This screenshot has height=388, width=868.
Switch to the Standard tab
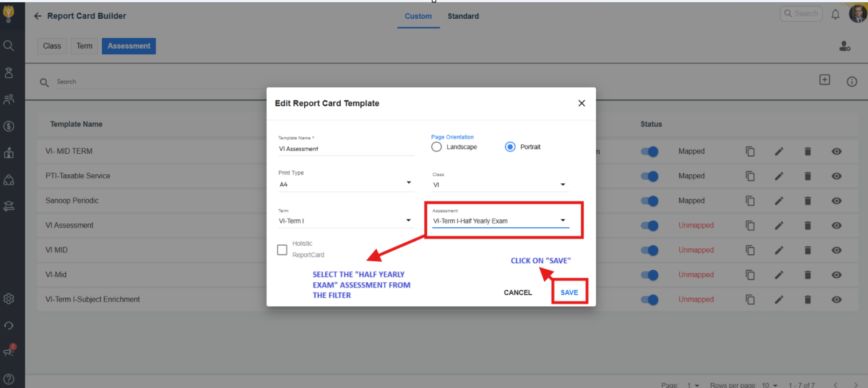tap(463, 16)
